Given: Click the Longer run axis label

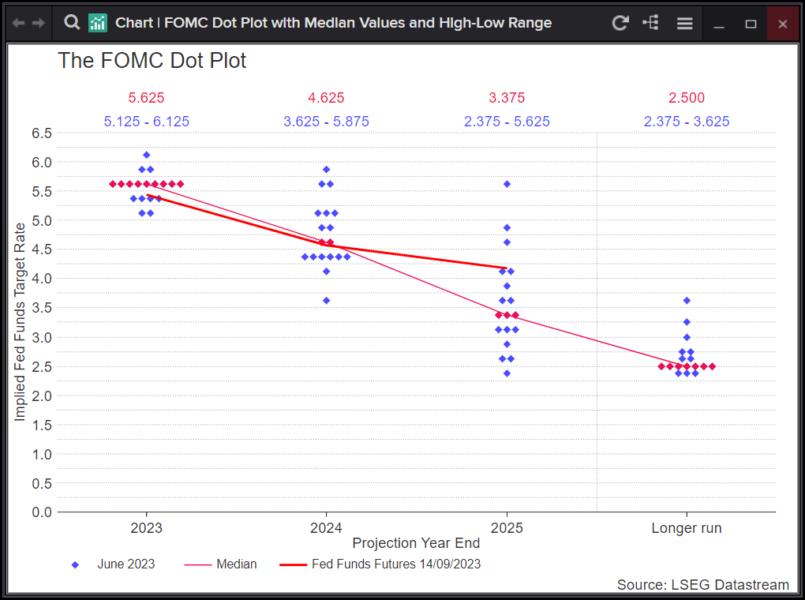Looking at the screenshot, I should point(686,526).
